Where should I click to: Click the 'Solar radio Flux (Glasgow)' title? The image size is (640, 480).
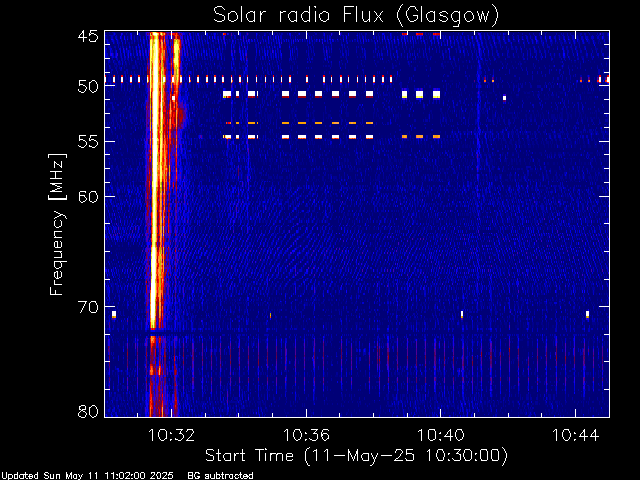click(356, 16)
